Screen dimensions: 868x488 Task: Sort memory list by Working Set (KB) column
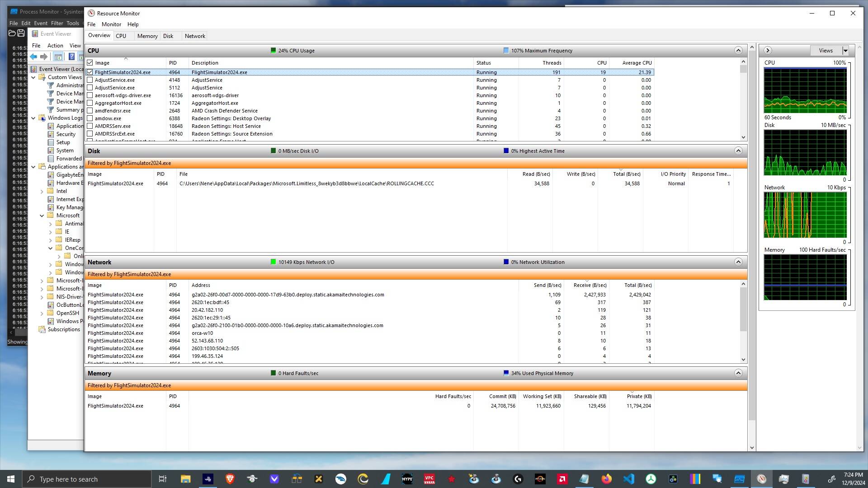(x=541, y=396)
